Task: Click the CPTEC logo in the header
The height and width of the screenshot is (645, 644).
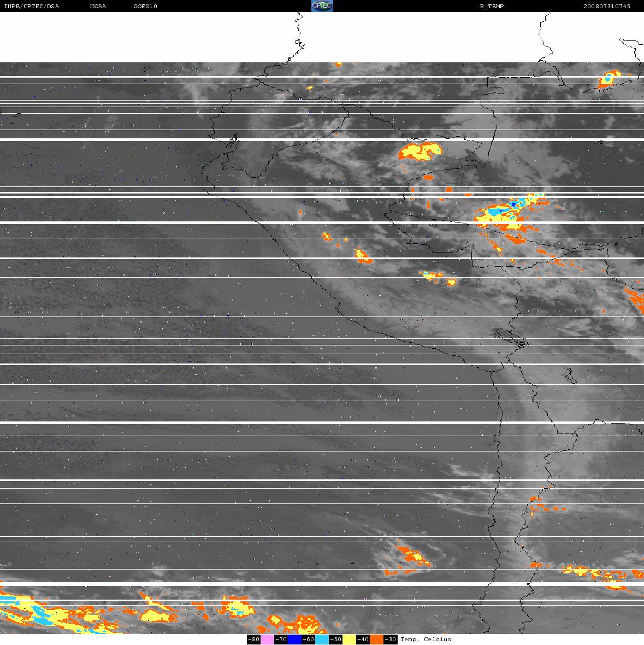Action: 322,6
